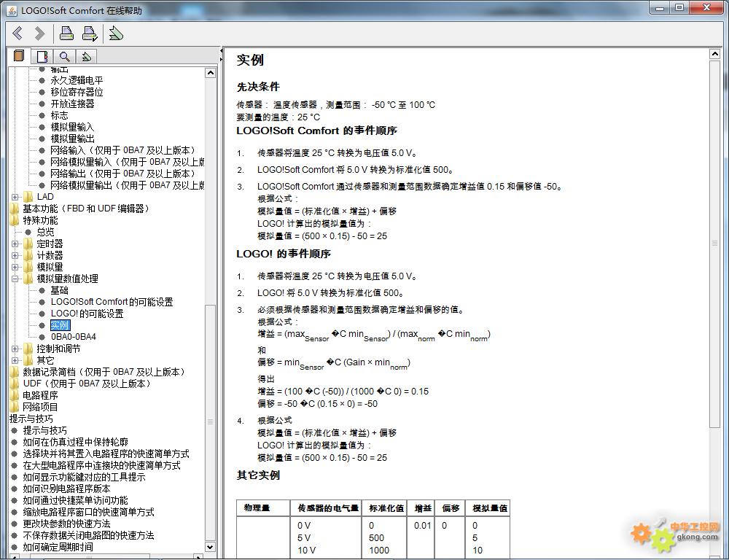This screenshot has width=729, height=560.
Task: Select the 标志 topic
Action: click(59, 115)
